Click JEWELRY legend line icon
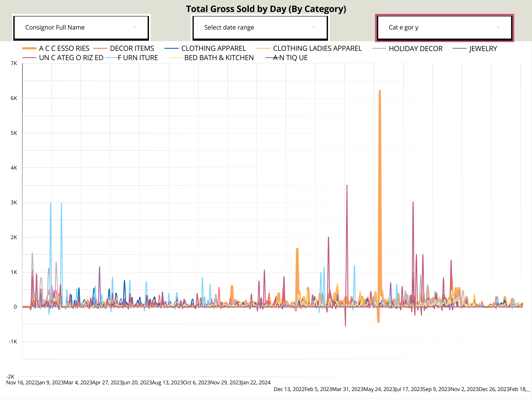 459,49
